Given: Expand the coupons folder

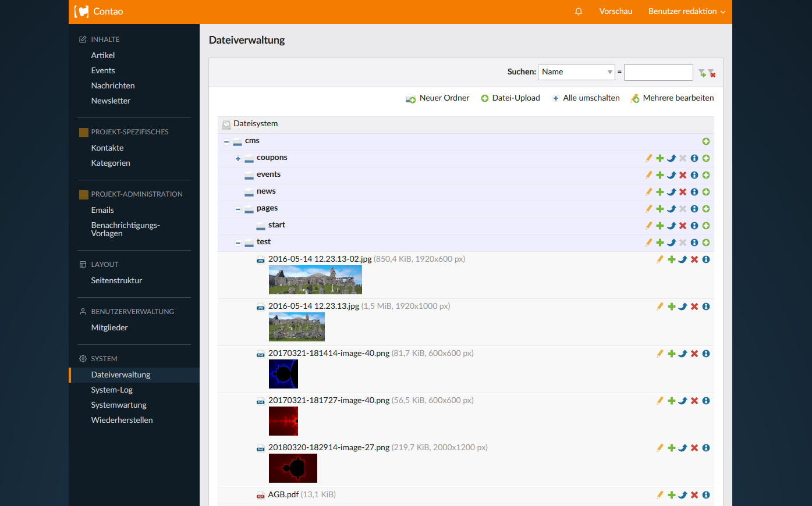Looking at the screenshot, I should point(238,159).
